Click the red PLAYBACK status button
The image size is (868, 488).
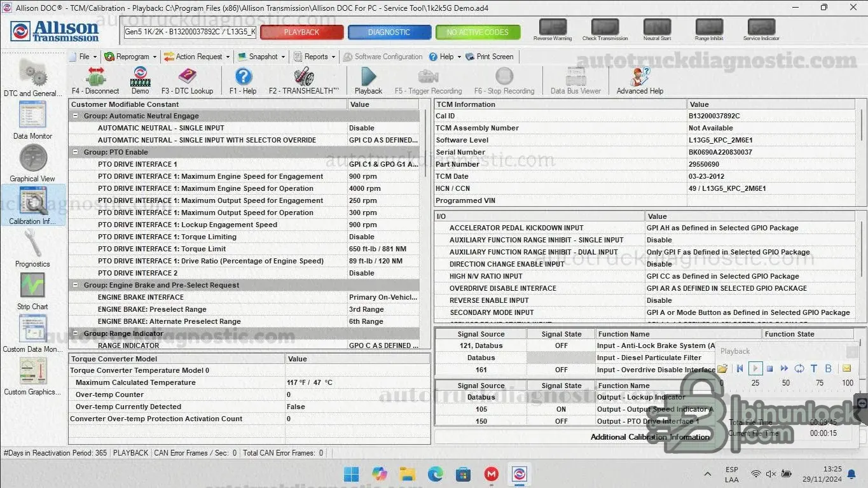pyautogui.click(x=302, y=32)
